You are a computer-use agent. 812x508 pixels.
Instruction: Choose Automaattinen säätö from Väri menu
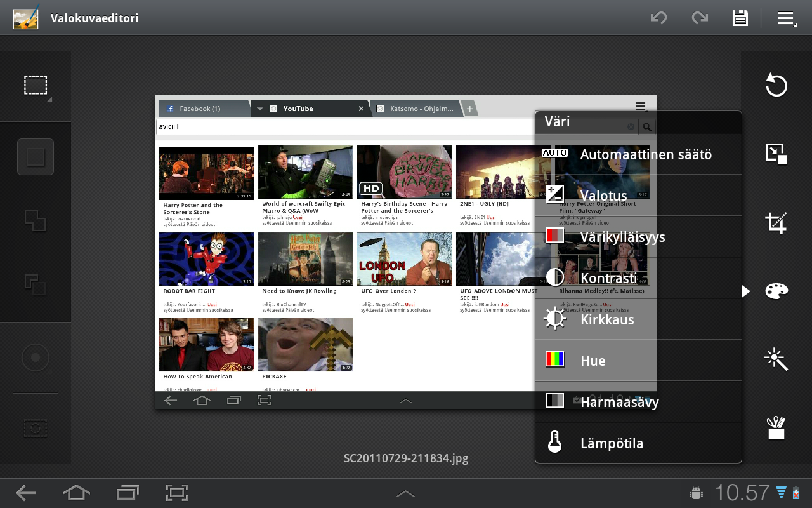[638, 154]
